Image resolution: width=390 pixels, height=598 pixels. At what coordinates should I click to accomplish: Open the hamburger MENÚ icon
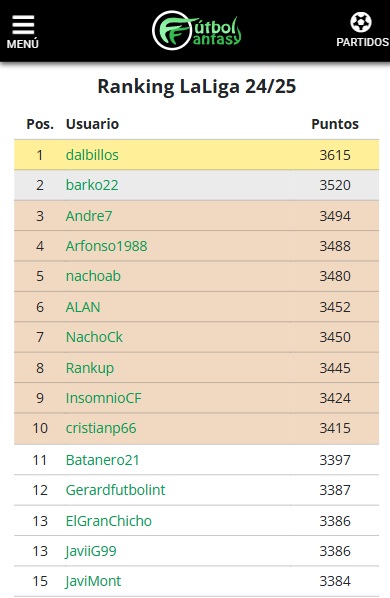click(x=23, y=32)
